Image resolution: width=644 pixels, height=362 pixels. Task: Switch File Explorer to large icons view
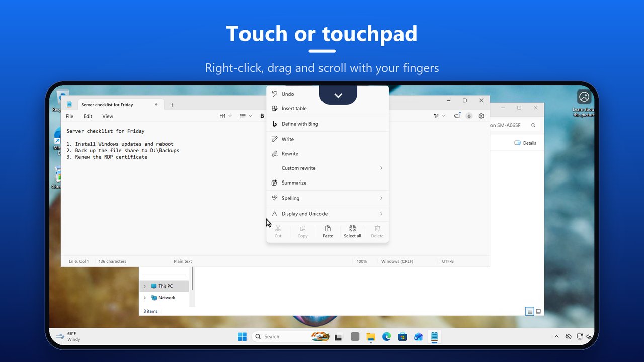[x=538, y=312]
